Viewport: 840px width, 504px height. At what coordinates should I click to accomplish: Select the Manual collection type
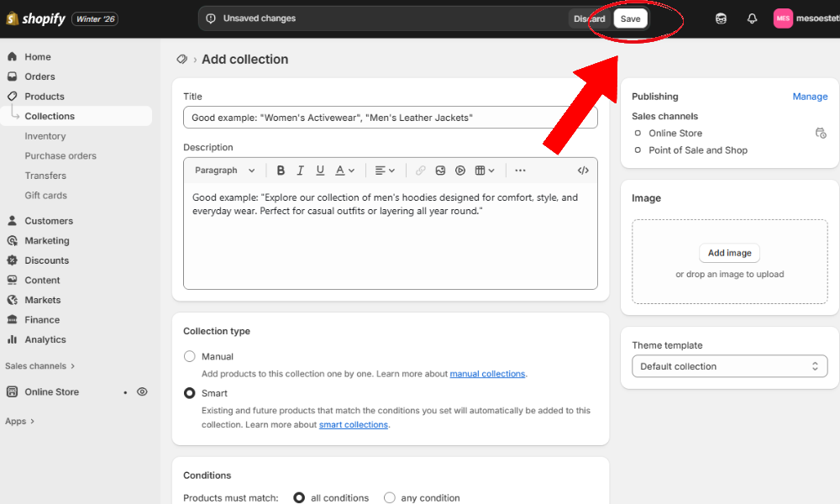point(190,356)
